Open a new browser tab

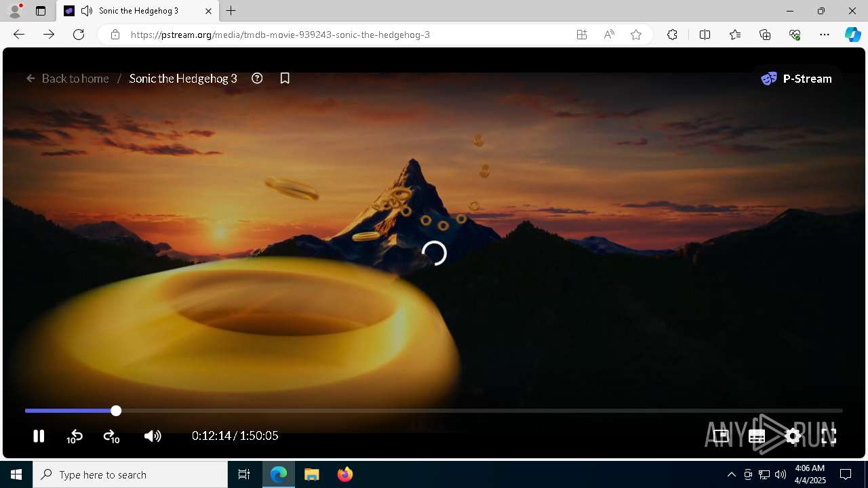(231, 11)
